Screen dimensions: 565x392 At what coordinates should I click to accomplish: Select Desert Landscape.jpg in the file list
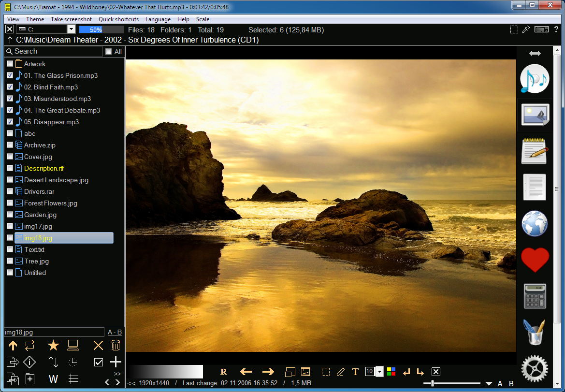click(56, 180)
